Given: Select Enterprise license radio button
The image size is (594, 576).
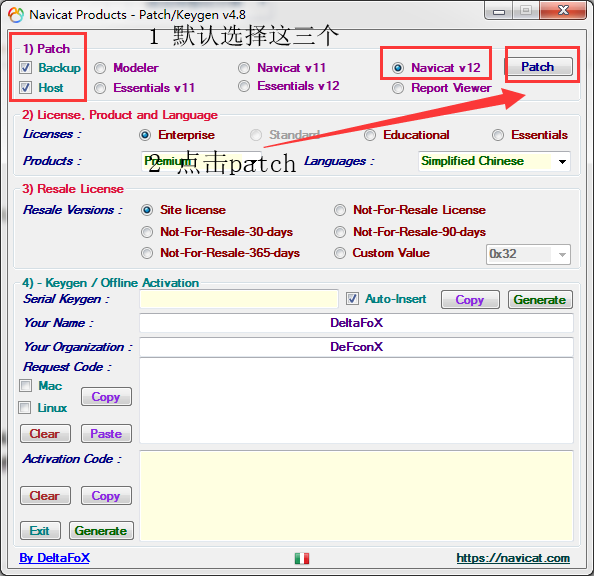Looking at the screenshot, I should pyautogui.click(x=145, y=135).
